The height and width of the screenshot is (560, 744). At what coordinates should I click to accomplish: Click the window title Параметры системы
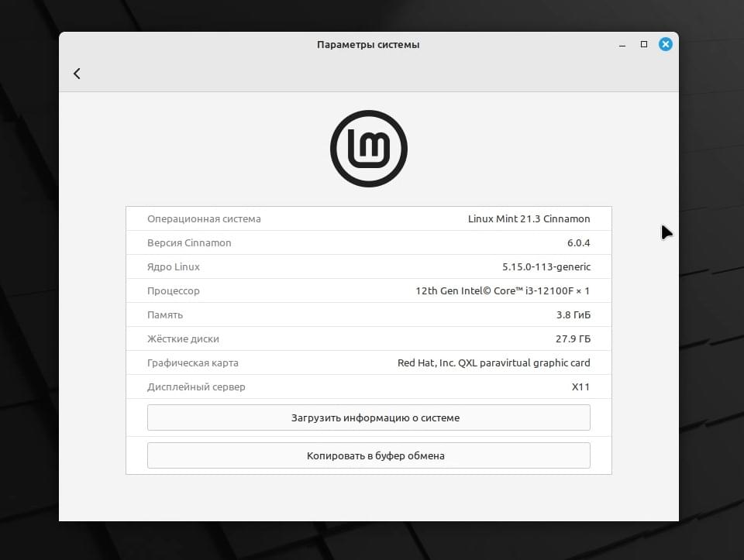click(x=368, y=45)
